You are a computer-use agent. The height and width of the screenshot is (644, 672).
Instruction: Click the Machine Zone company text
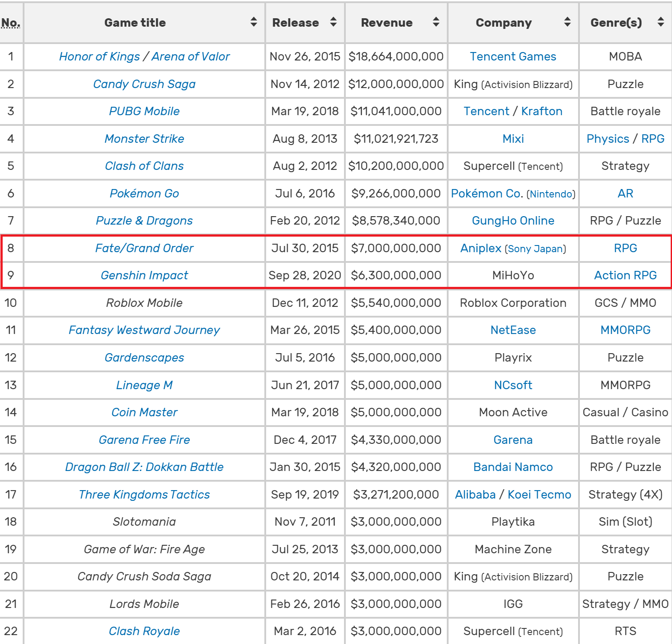click(513, 549)
